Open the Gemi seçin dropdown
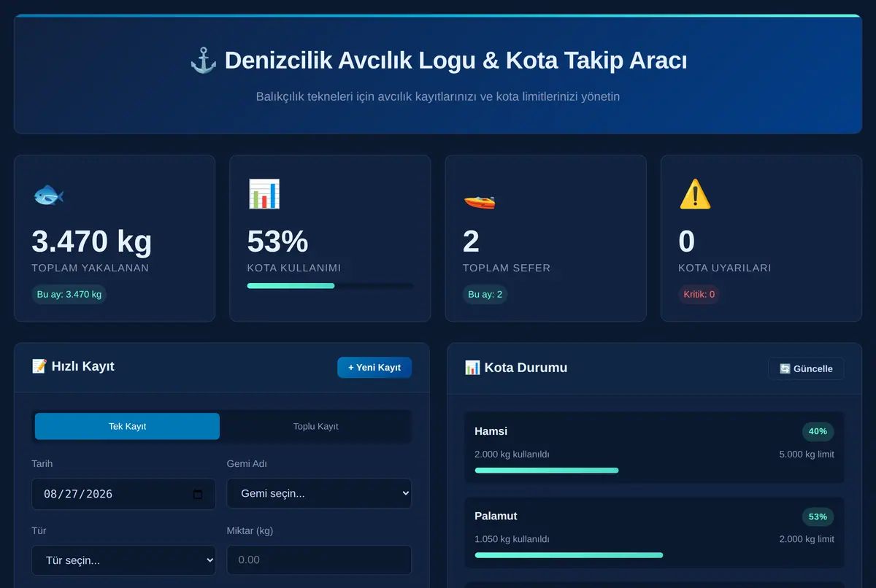This screenshot has height=588, width=876. (x=319, y=493)
